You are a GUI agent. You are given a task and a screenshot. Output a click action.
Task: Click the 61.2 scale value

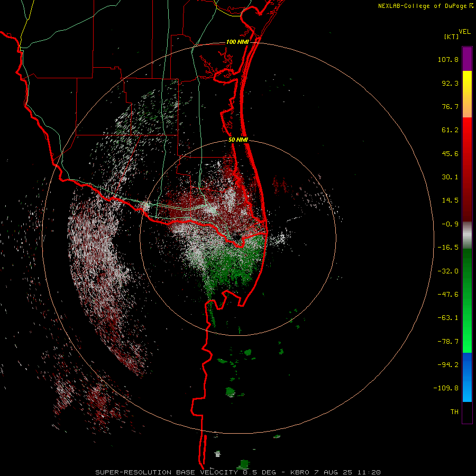(x=450, y=130)
